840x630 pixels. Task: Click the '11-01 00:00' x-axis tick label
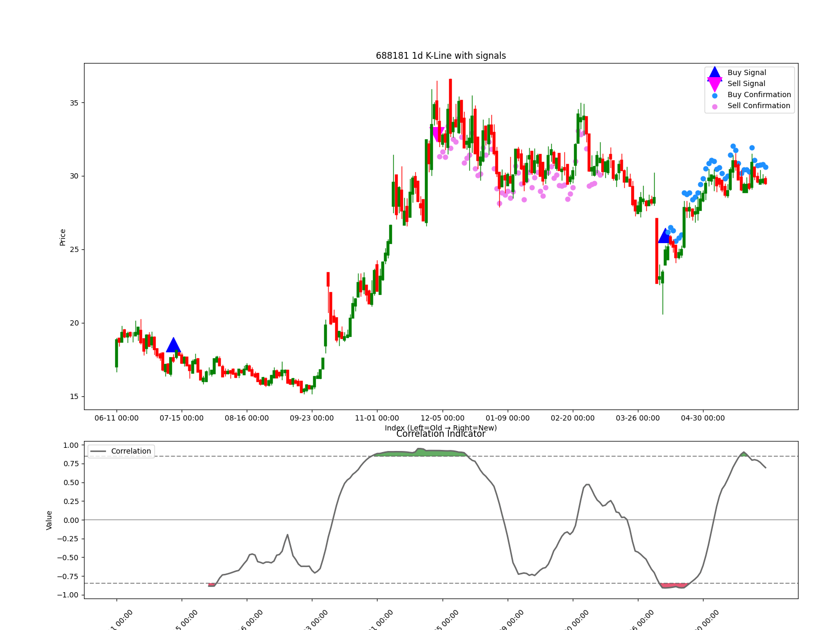click(377, 418)
